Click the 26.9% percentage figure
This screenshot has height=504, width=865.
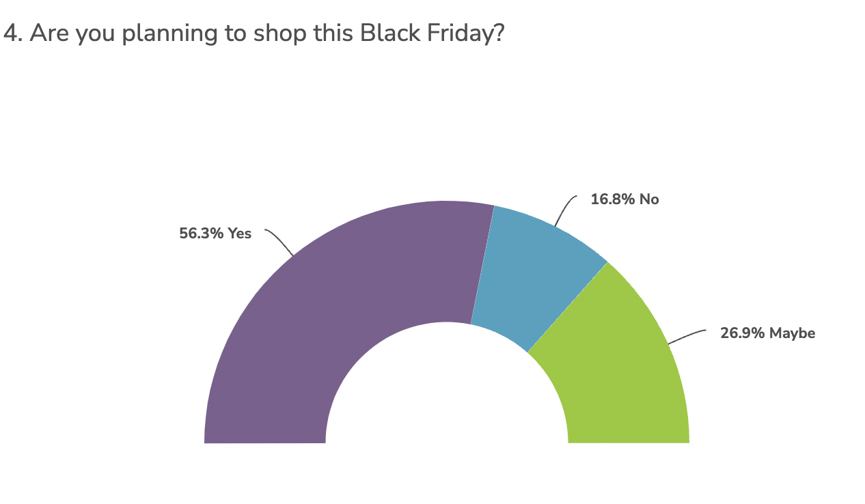point(742,333)
